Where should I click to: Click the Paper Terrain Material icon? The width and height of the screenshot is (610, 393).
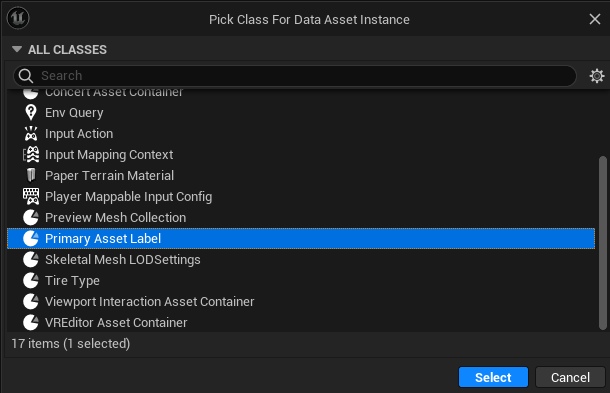point(31,175)
